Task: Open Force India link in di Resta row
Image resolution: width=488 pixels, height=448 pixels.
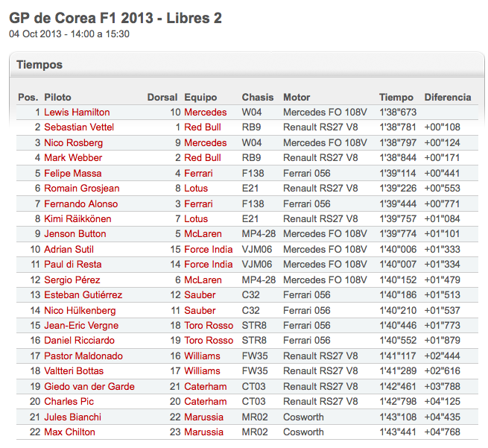Action: click(x=209, y=264)
